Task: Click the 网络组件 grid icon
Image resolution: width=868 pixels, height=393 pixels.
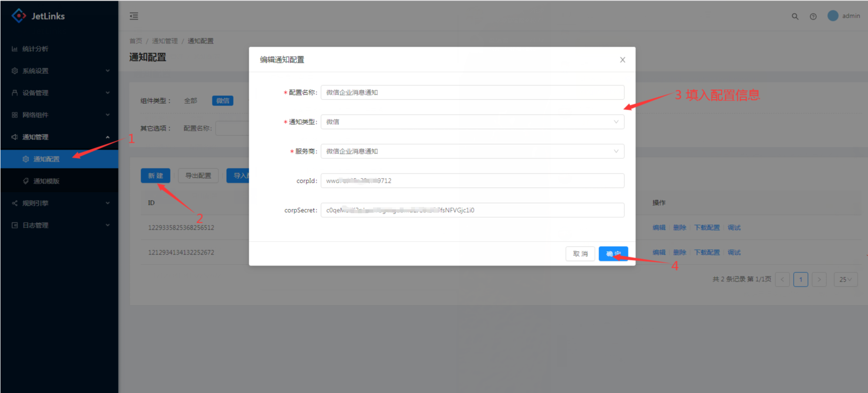Action: [x=15, y=115]
